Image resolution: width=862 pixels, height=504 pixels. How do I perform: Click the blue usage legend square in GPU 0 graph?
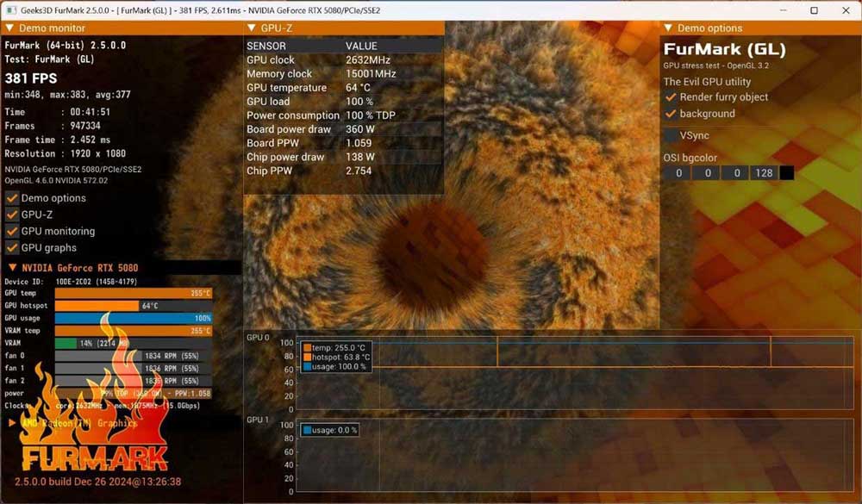(307, 367)
